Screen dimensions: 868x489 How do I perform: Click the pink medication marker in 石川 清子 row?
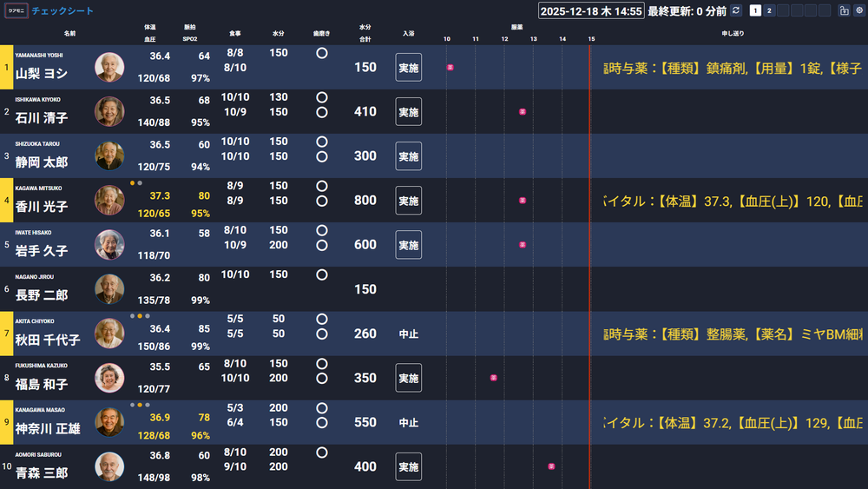point(522,112)
